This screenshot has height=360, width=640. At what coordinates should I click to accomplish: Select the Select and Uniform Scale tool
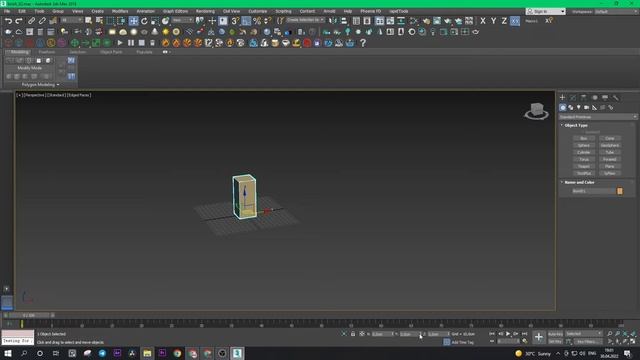(x=155, y=21)
